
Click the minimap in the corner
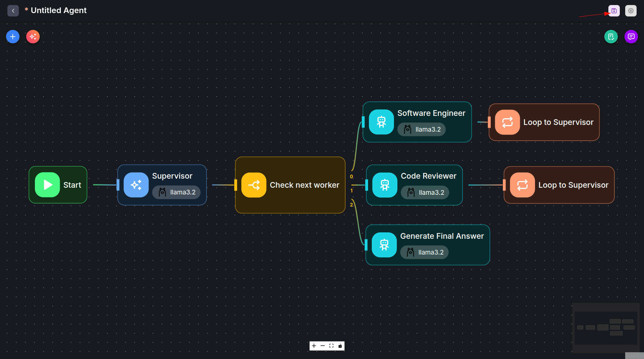[x=606, y=328]
